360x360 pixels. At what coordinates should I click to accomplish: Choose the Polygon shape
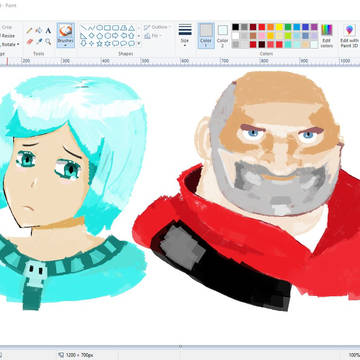click(x=123, y=28)
